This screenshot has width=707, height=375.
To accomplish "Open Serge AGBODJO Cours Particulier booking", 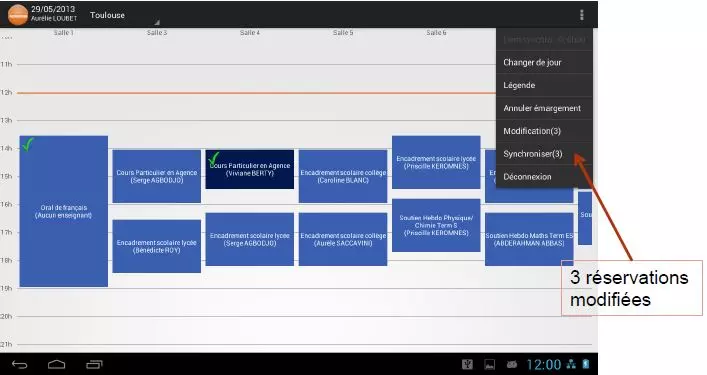I will pos(156,176).
